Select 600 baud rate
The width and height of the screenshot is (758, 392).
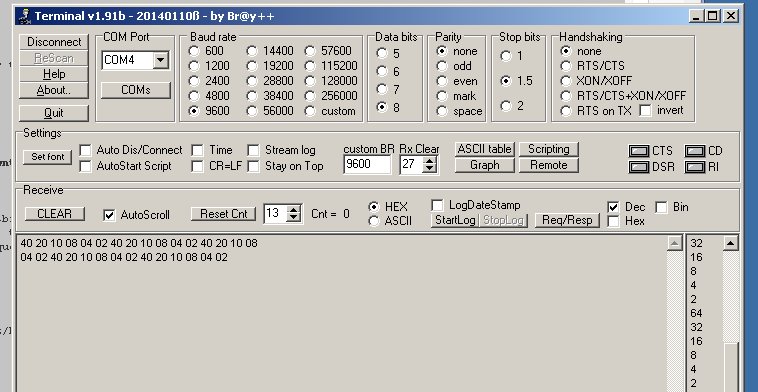(x=194, y=51)
